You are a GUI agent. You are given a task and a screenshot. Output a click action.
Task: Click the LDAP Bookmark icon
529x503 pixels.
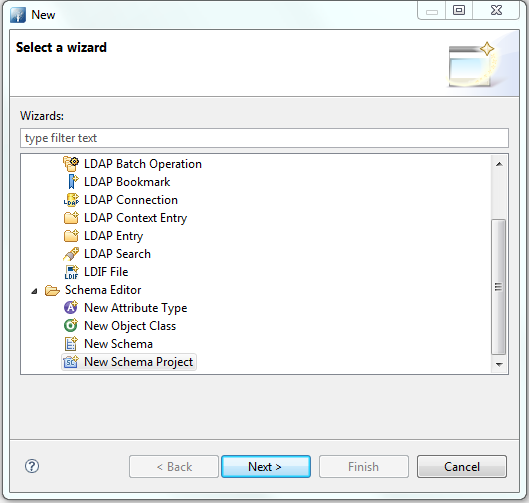[73, 182]
